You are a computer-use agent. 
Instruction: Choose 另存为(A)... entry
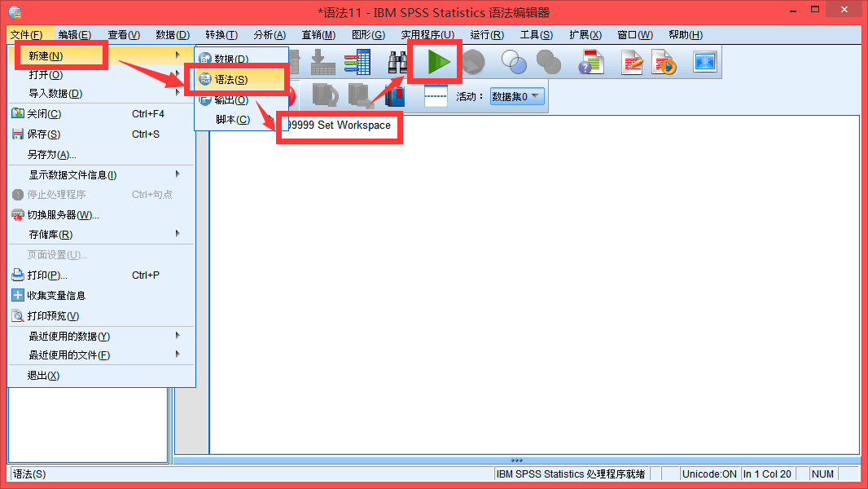tap(101, 155)
